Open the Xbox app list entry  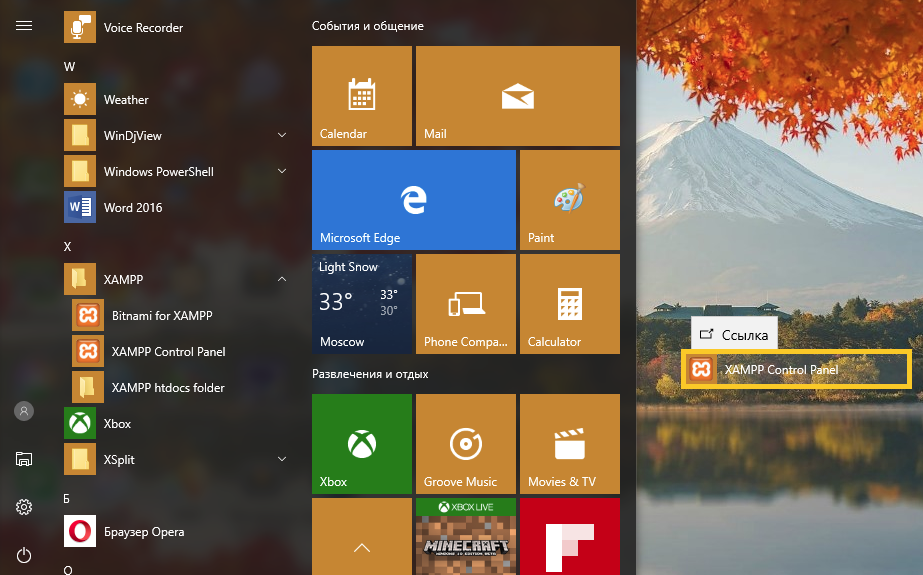(117, 424)
